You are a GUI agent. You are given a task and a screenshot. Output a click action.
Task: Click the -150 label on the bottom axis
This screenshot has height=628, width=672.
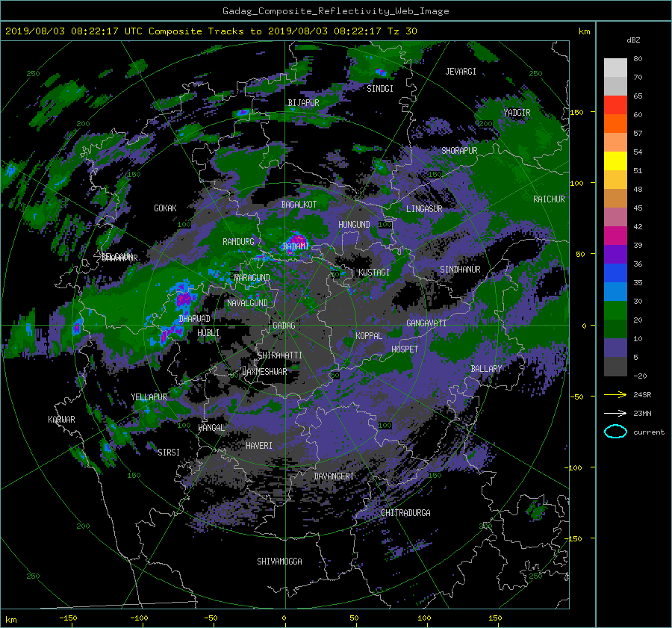coord(68,618)
